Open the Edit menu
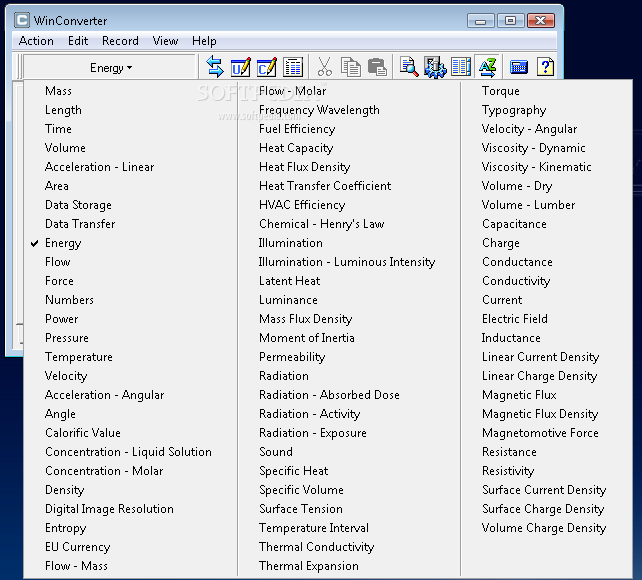 (78, 41)
